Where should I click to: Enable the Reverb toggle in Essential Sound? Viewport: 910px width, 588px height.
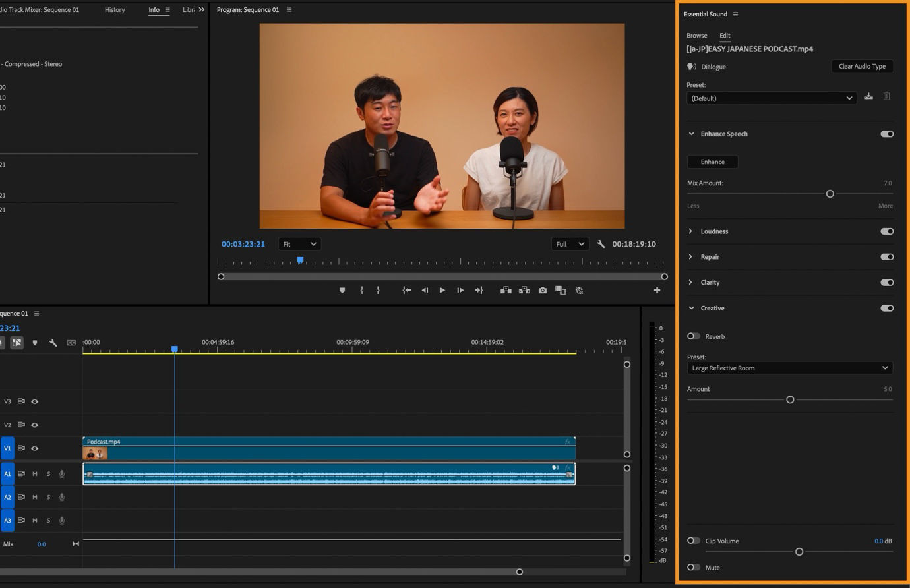point(693,336)
